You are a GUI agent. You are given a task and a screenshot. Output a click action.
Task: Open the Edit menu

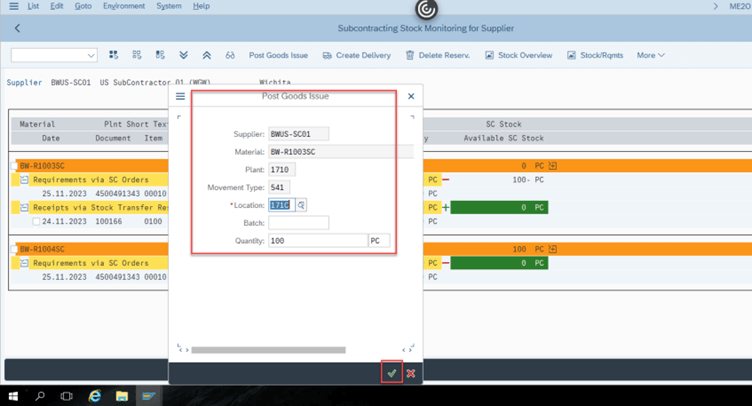[57, 6]
